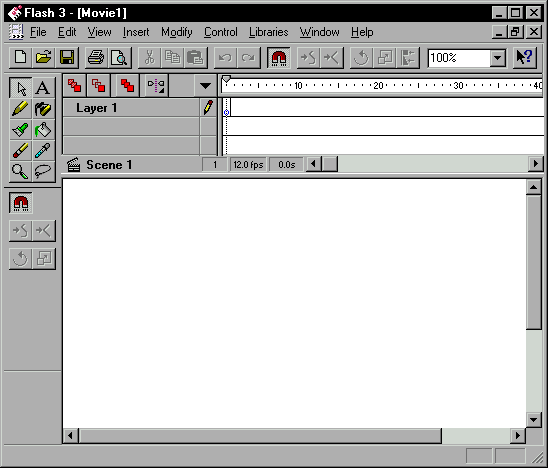Click the Layer 1 name button
This screenshot has width=548, height=468.
point(131,108)
